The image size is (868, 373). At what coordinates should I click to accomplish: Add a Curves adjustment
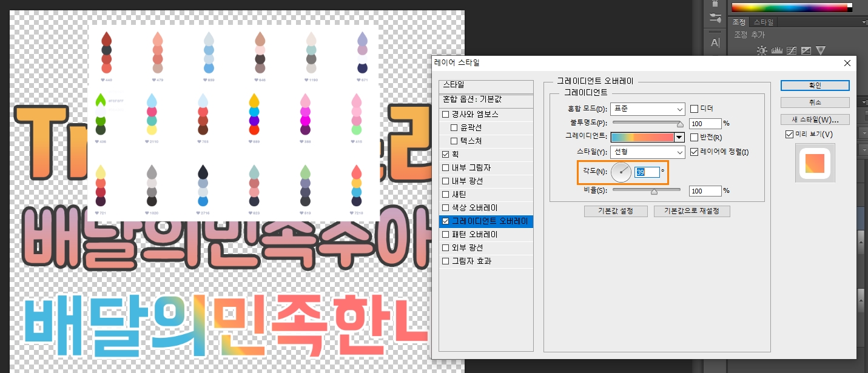791,50
